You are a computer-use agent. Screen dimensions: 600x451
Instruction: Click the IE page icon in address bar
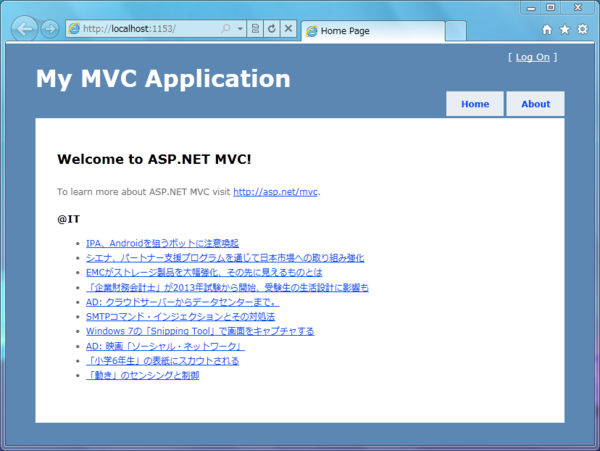(x=74, y=29)
